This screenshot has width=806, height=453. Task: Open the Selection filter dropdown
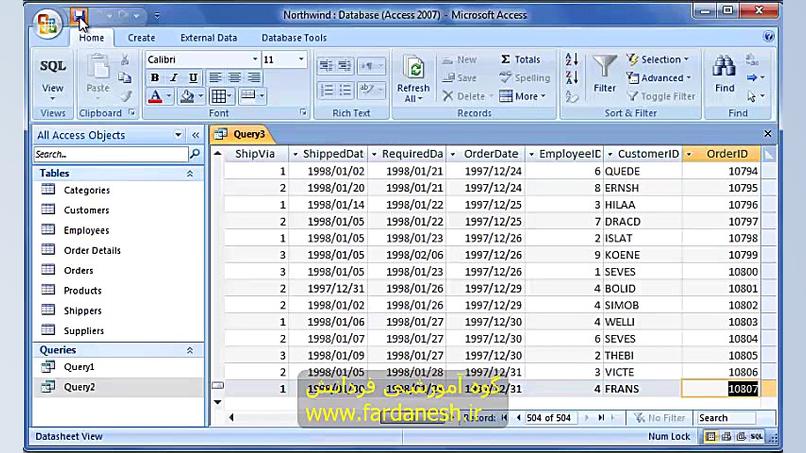(x=657, y=60)
